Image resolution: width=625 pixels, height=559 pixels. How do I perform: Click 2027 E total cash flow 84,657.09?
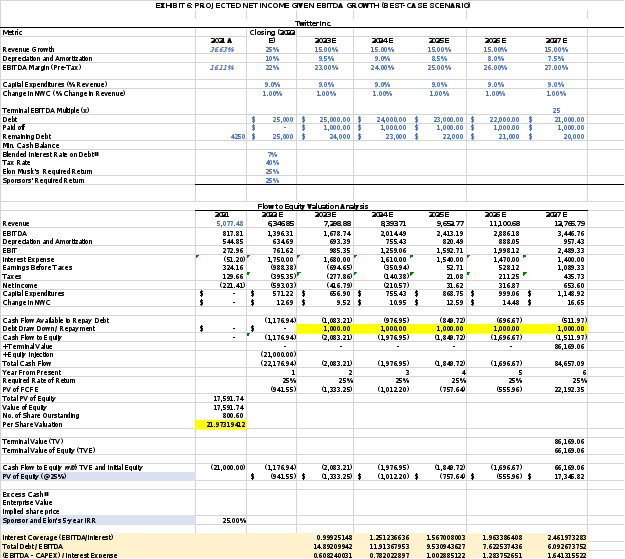pyautogui.click(x=569, y=364)
